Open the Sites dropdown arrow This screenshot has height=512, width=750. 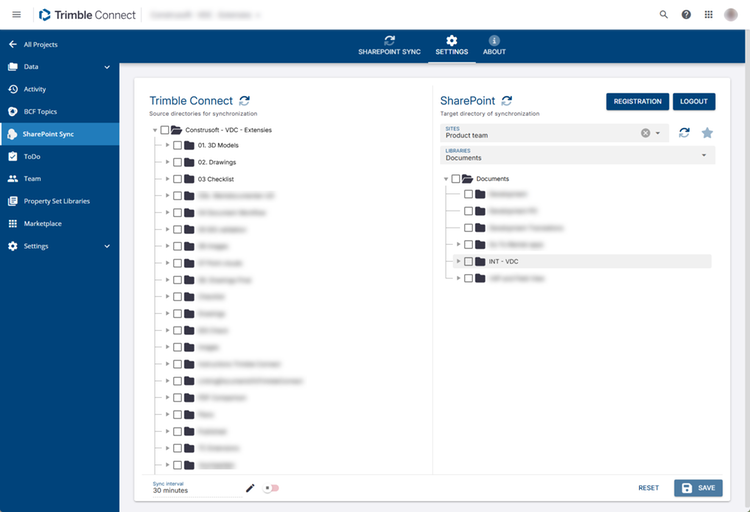658,133
